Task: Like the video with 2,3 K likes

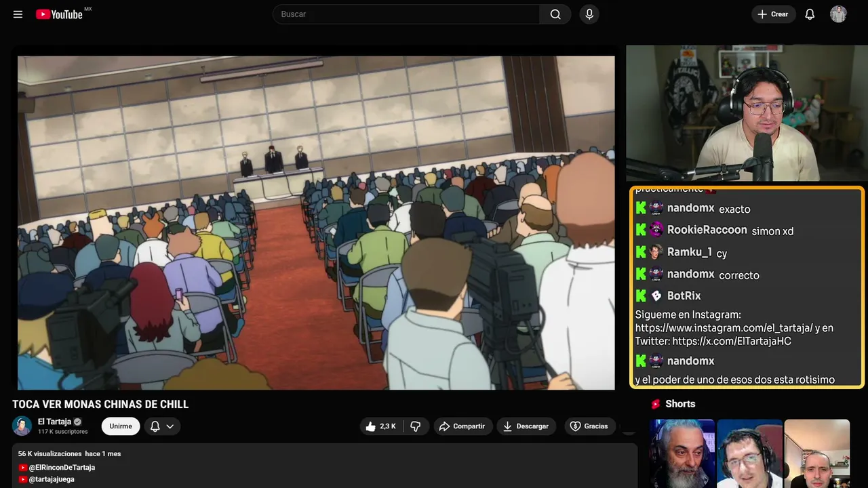Action: pyautogui.click(x=380, y=426)
